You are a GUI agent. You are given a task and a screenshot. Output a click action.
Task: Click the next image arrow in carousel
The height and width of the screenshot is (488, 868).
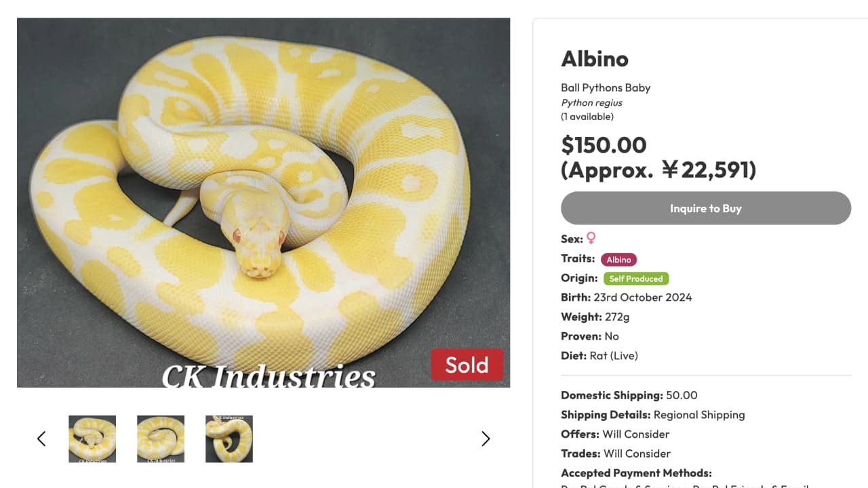(486, 439)
